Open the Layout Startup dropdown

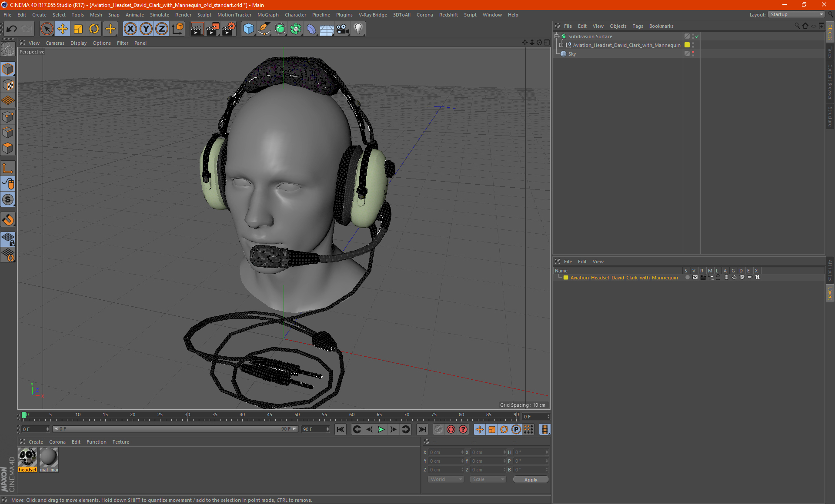[796, 14]
